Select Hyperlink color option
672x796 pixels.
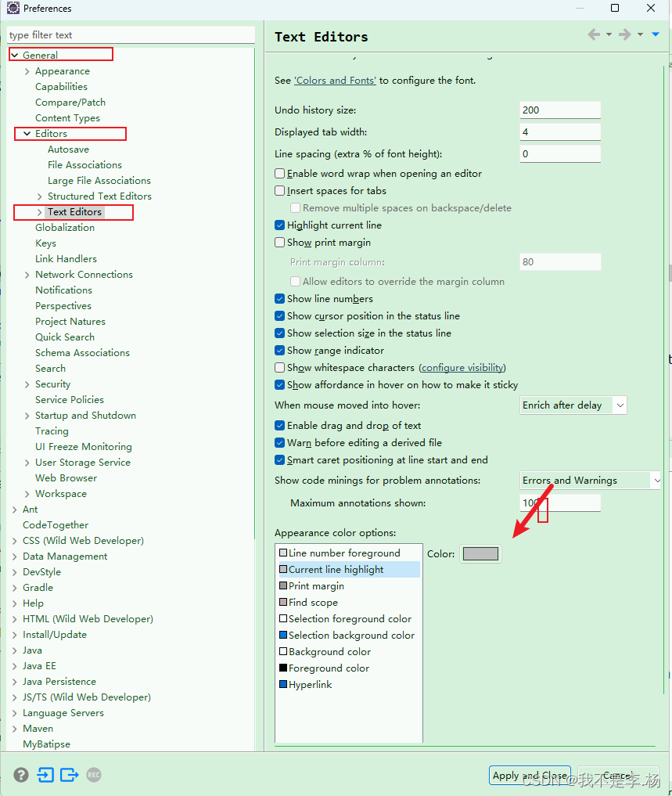[x=306, y=684]
